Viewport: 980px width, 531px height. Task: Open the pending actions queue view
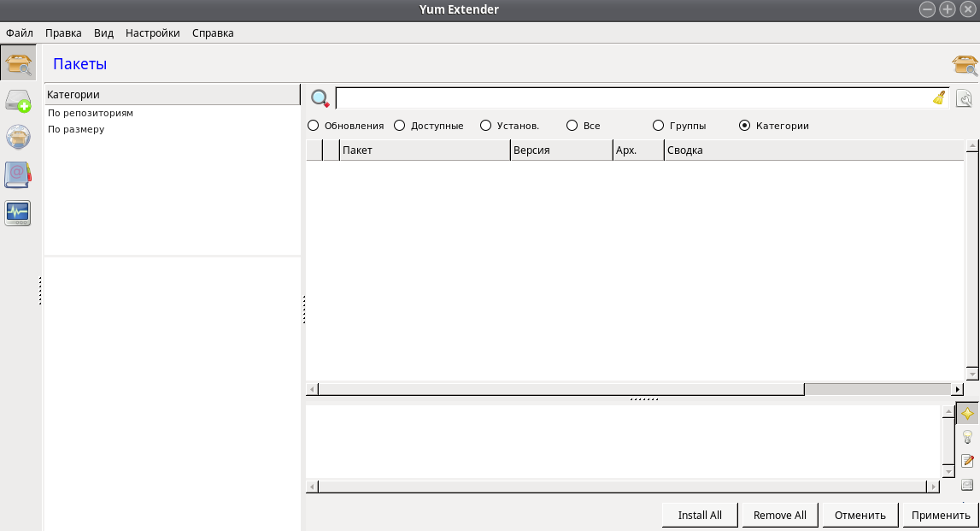pyautogui.click(x=18, y=101)
